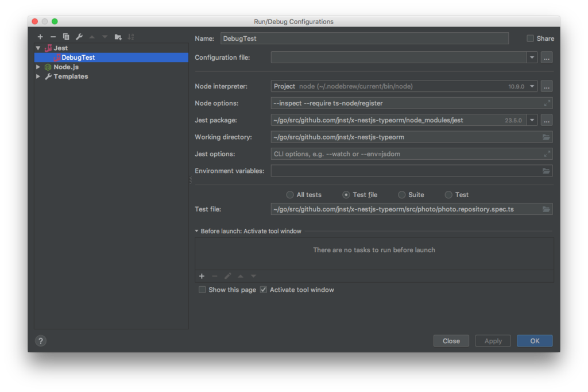The height and width of the screenshot is (392, 588).
Task: Select the All tests radio button
Action: 289,194
